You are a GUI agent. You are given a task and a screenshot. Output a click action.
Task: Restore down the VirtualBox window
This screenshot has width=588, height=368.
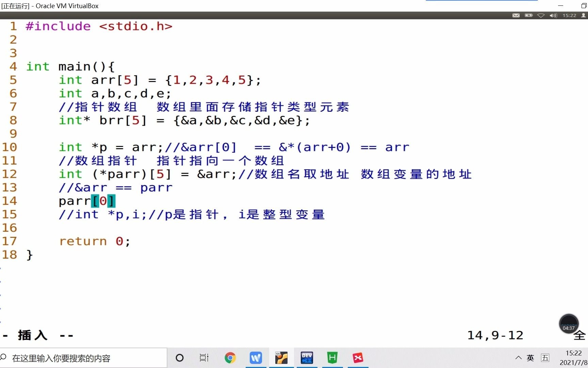583,6
